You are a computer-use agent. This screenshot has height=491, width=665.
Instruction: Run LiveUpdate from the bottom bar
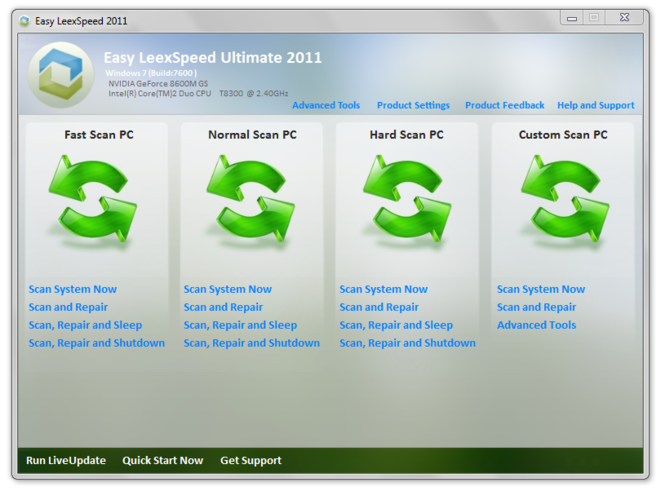66,460
